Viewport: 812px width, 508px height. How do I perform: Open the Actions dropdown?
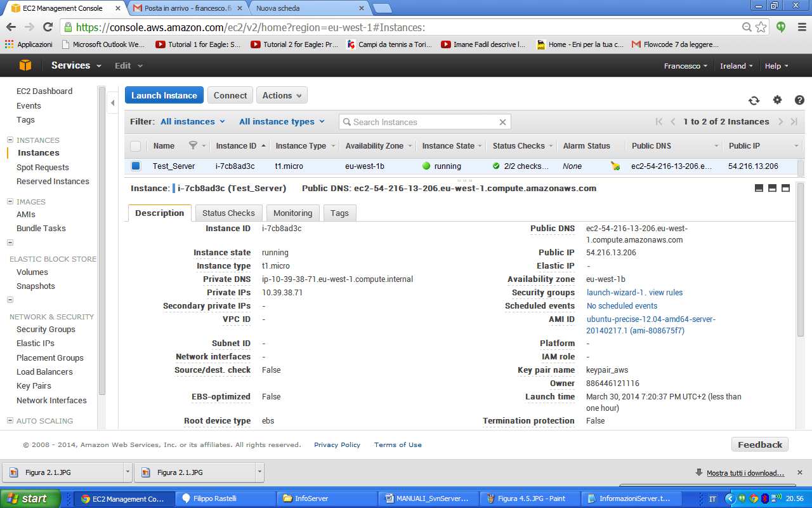(x=282, y=95)
